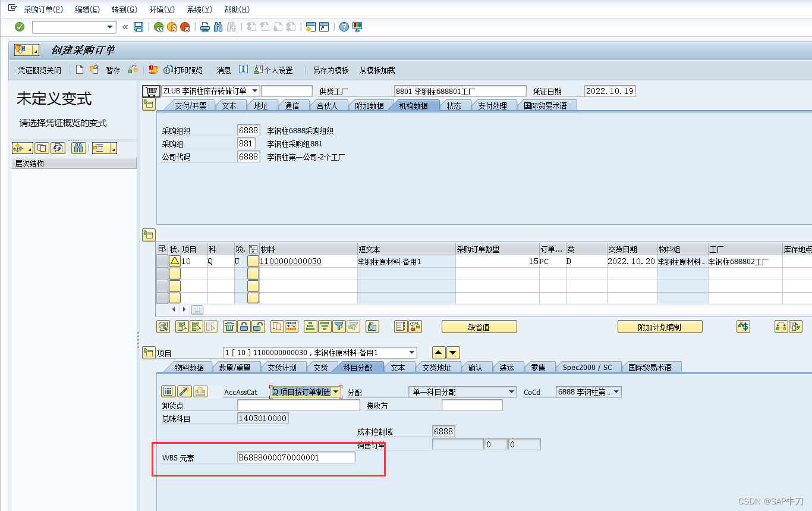This screenshot has height=511, width=812.
Task: Click the 附加计划编制 button
Action: pyautogui.click(x=660, y=326)
